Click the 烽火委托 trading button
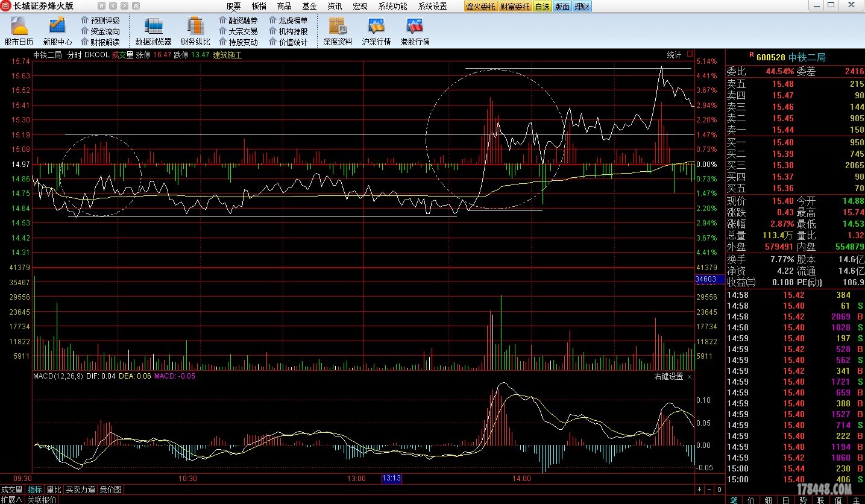 click(x=480, y=7)
